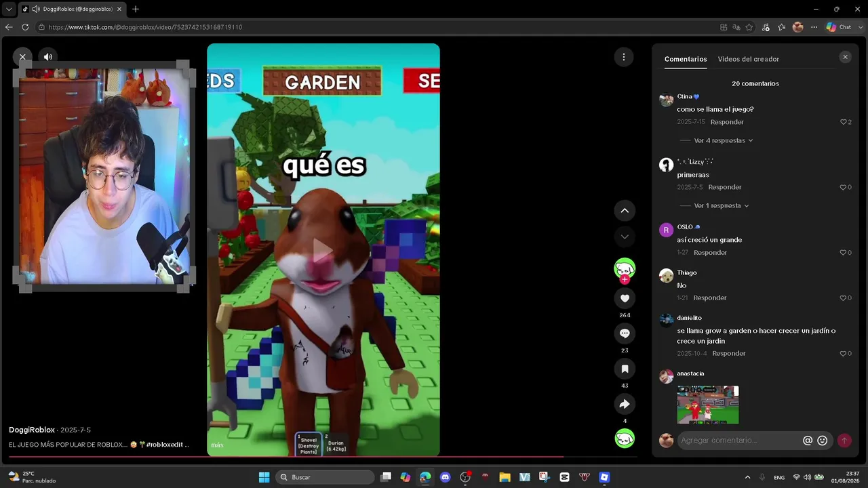Focus the 'Agregar comentario...' field

pos(739,441)
